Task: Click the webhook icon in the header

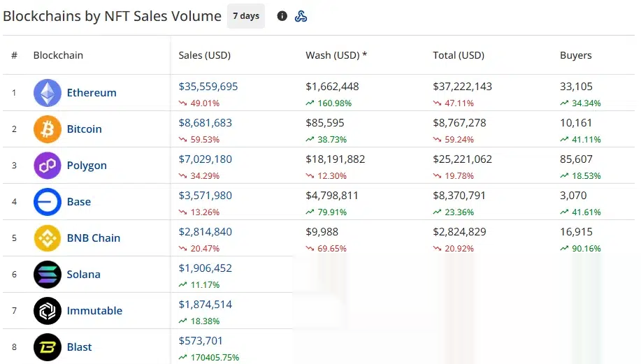Action: pyautogui.click(x=301, y=16)
